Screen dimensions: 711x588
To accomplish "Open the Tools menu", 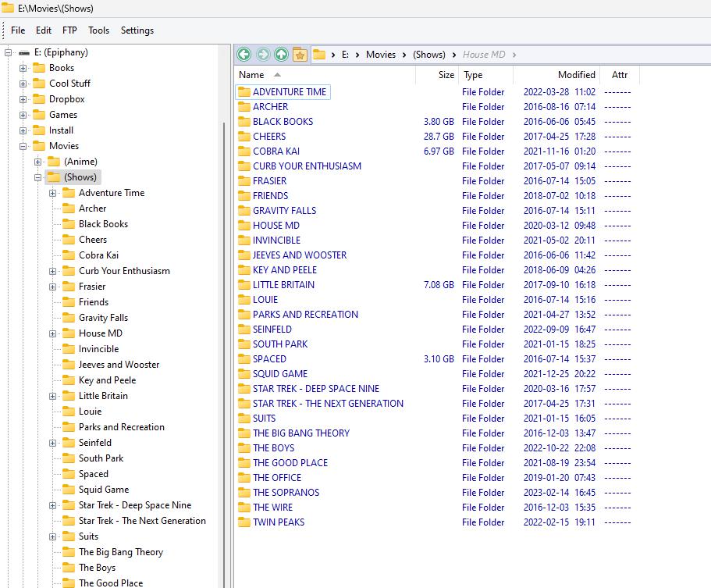I will (98, 30).
